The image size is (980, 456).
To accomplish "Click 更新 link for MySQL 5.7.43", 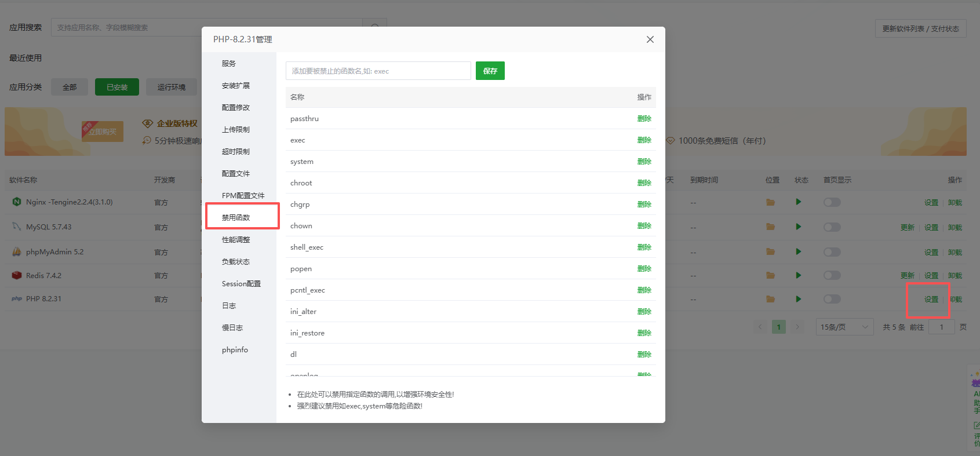I will [908, 228].
